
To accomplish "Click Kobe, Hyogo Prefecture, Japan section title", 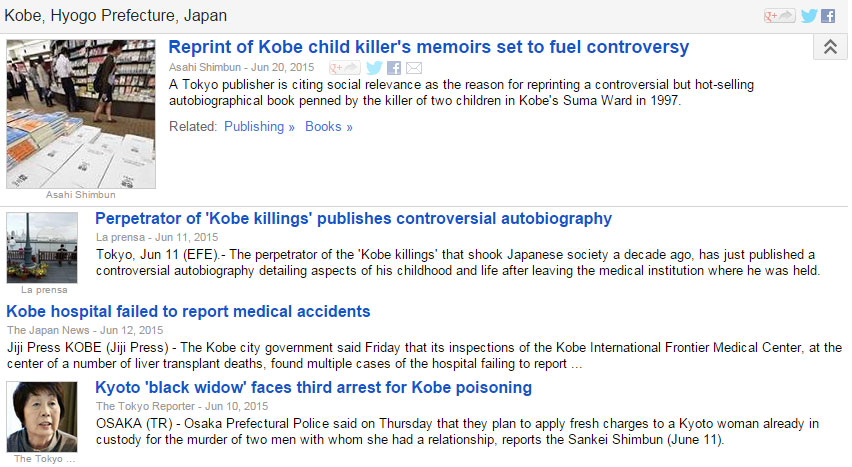I will 115,15.
